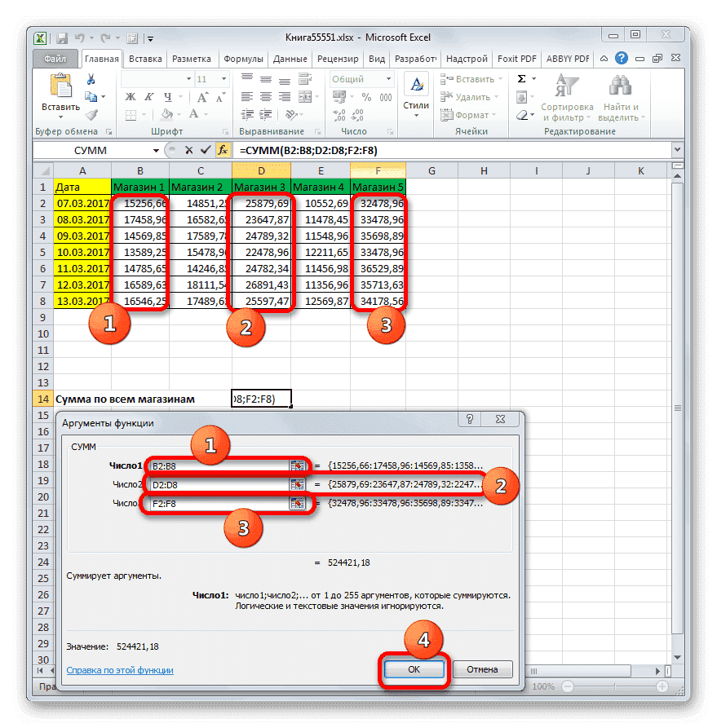The width and height of the screenshot is (717, 728).
Task: Switch to the Формулы ribbon tab
Action: (x=242, y=59)
